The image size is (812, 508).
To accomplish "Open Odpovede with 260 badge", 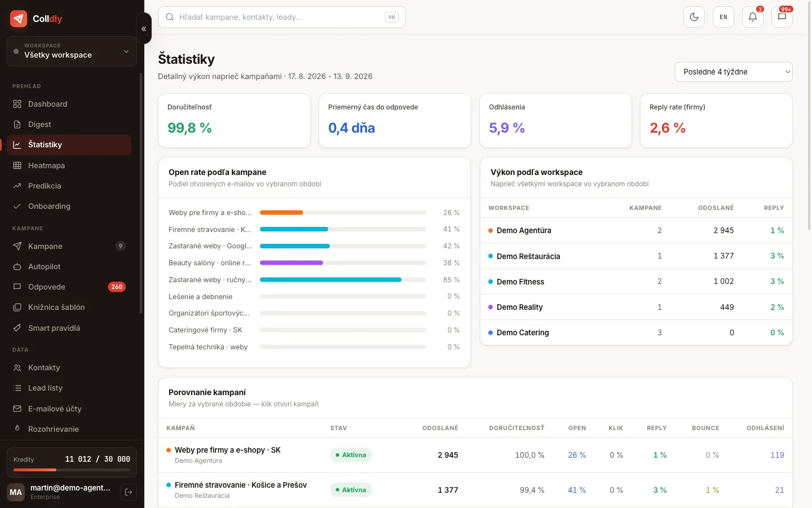I will pyautogui.click(x=69, y=287).
